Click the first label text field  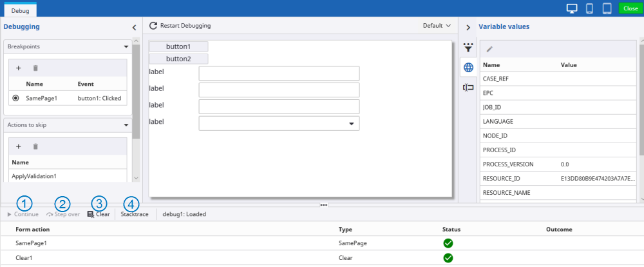279,73
